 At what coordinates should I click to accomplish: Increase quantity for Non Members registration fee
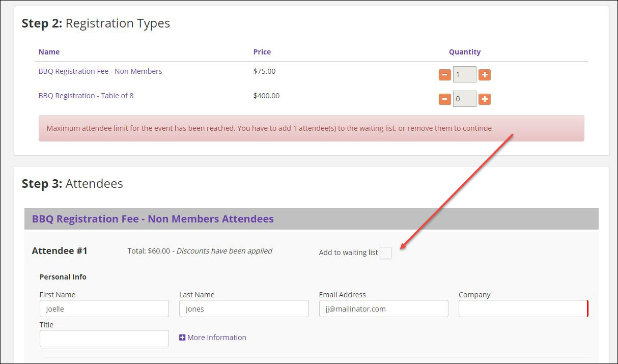click(485, 75)
